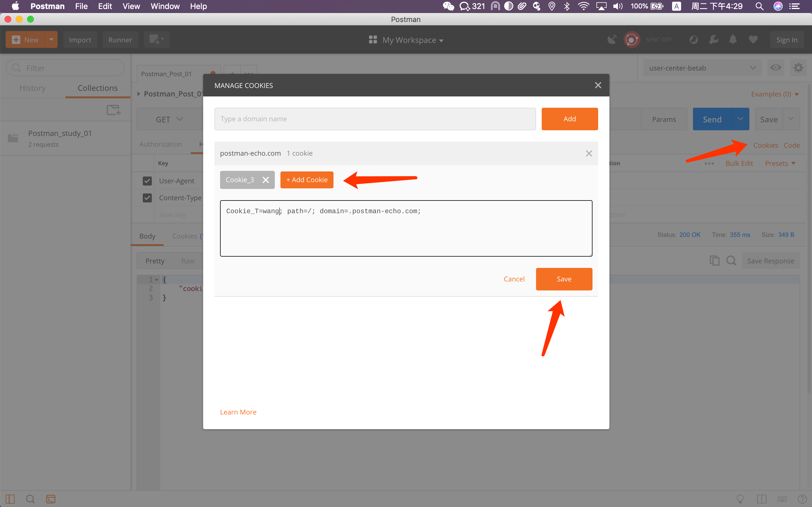
Task: Select the Pretty view
Action: coord(155,261)
